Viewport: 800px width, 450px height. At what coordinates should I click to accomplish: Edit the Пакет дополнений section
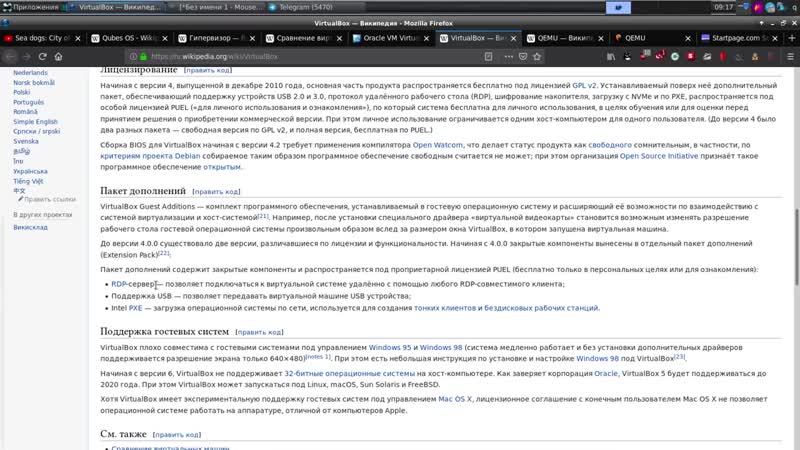(216, 192)
